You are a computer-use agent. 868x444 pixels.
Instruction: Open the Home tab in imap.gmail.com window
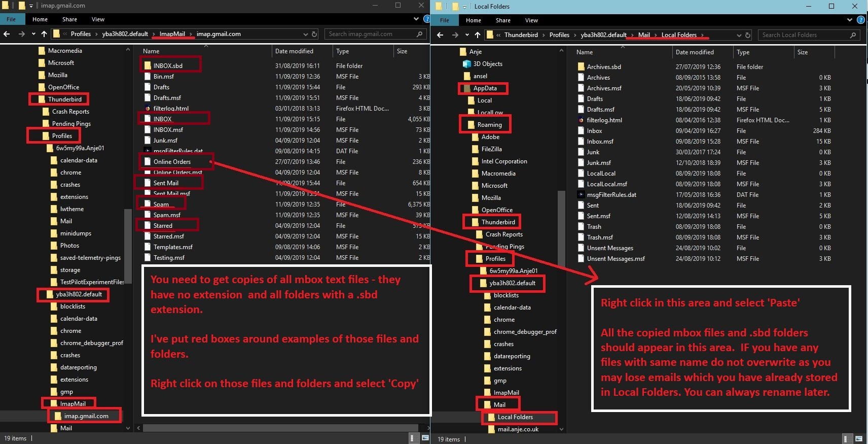click(40, 19)
